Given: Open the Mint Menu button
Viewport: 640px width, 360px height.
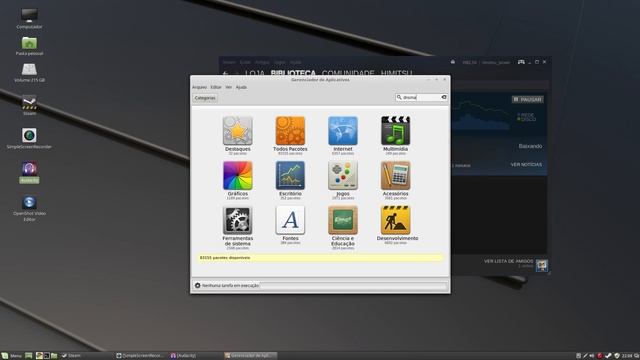Looking at the screenshot, I should [x=11, y=356].
